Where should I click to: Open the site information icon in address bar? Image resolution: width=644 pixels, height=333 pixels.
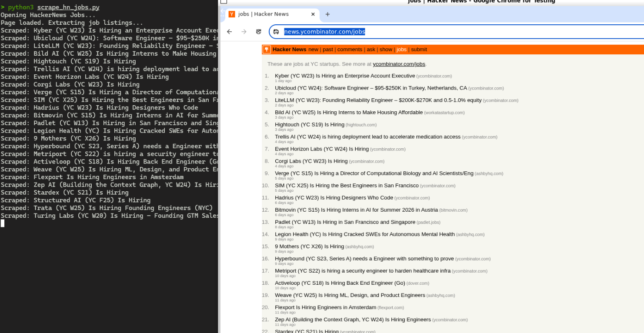point(276,32)
